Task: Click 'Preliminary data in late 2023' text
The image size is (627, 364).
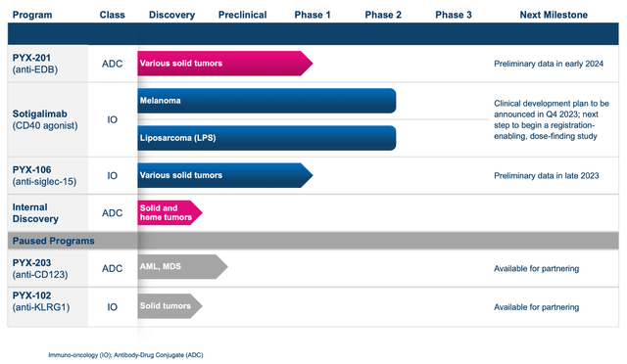Action: point(547,175)
